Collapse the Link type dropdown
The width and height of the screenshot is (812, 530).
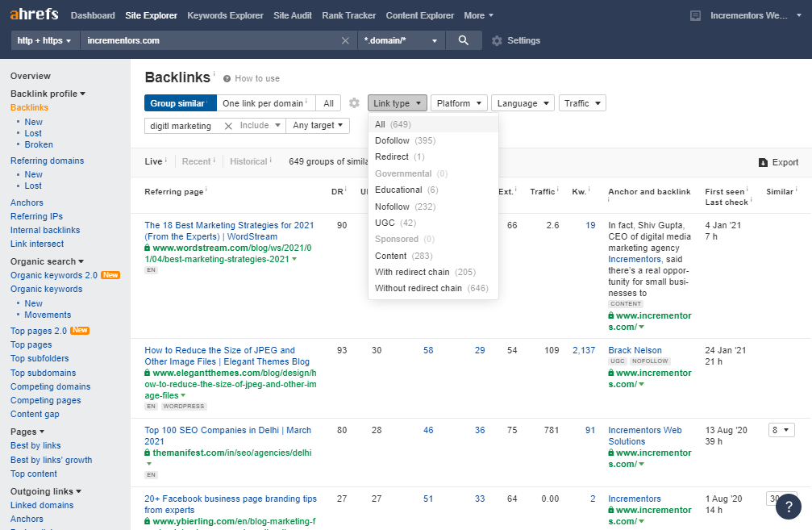click(x=398, y=103)
